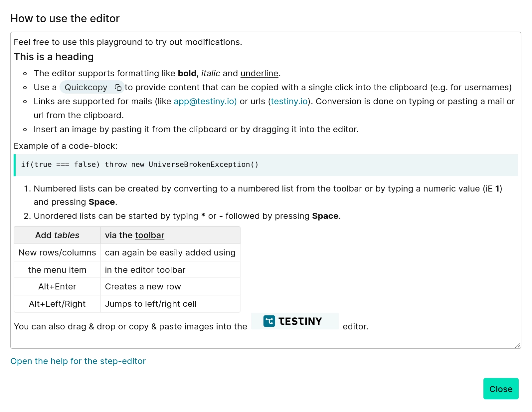Click the "the menu item" table cell

pyautogui.click(x=57, y=270)
